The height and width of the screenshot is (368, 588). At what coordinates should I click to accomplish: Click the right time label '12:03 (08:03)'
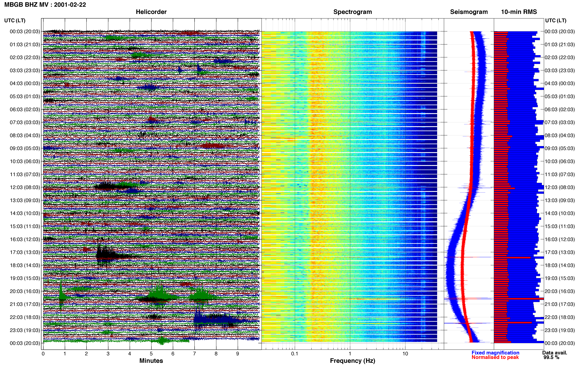click(x=560, y=187)
